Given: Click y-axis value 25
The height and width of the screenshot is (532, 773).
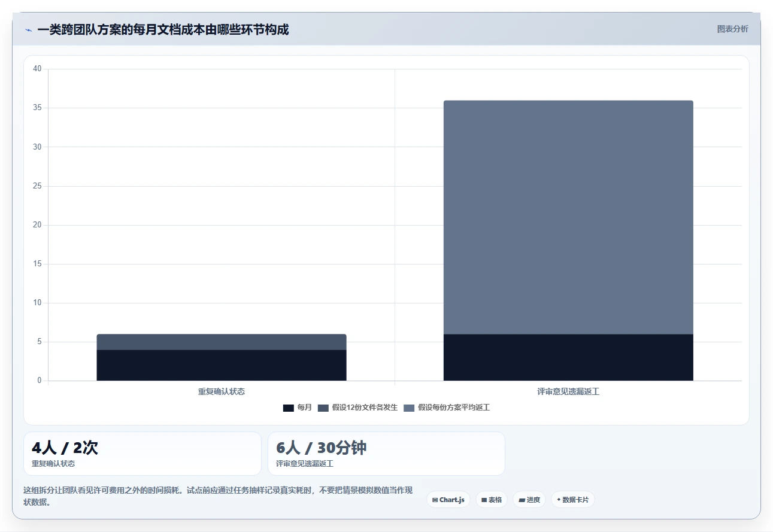Looking at the screenshot, I should (x=37, y=186).
